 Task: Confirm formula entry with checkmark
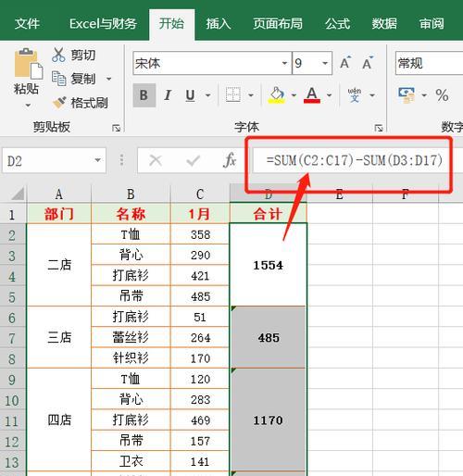coord(193,160)
